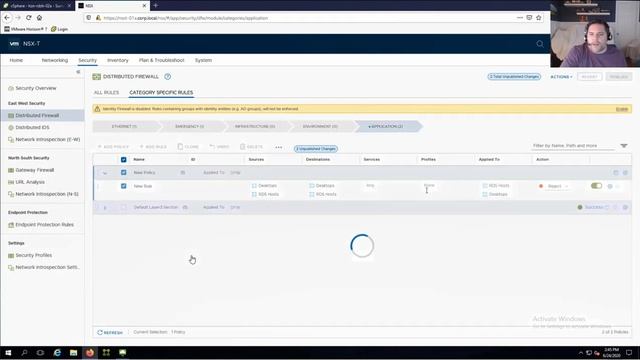Open a new browser tab
Image resolution: width=640 pixels, height=360 pixels.
point(156,5)
